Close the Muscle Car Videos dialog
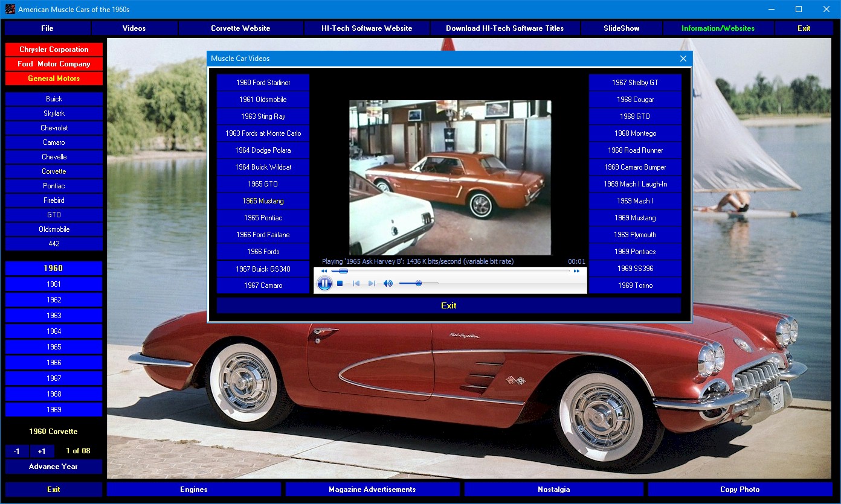The width and height of the screenshot is (841, 504). (683, 59)
